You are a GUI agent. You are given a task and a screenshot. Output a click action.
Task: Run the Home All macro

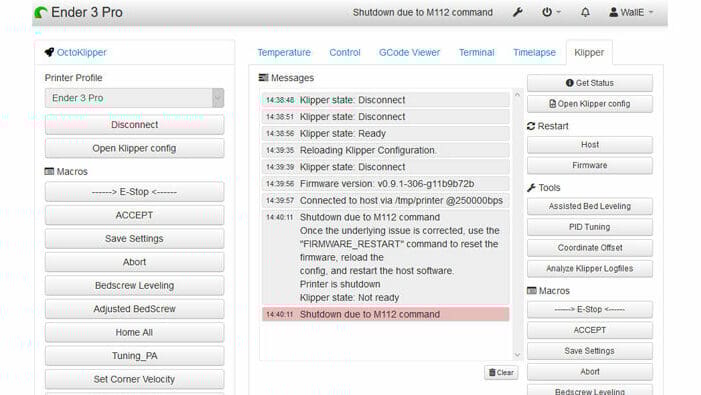134,332
